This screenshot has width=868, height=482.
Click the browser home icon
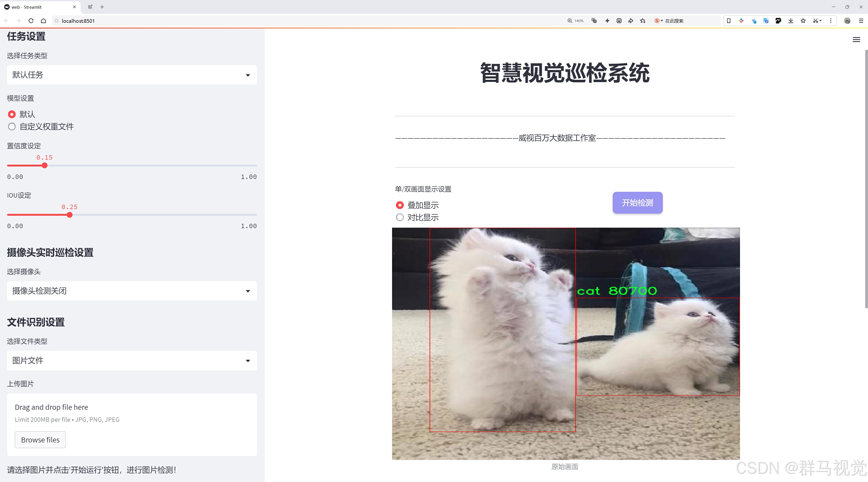point(43,21)
